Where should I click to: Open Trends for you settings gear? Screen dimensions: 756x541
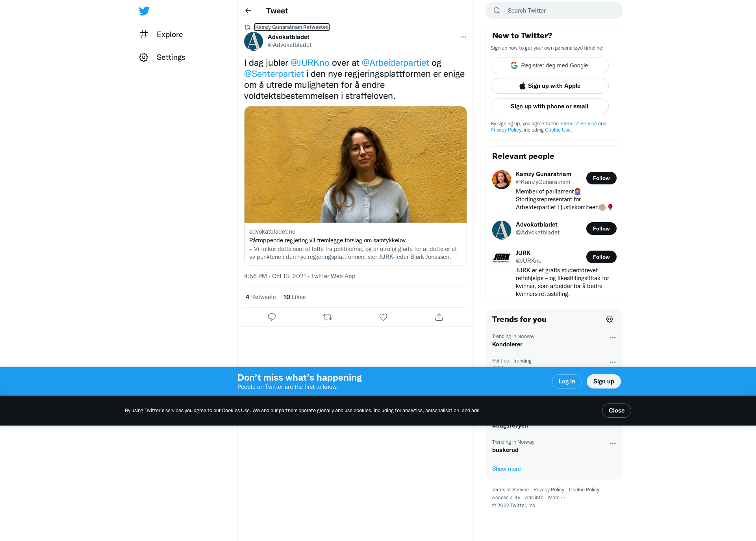[610, 319]
